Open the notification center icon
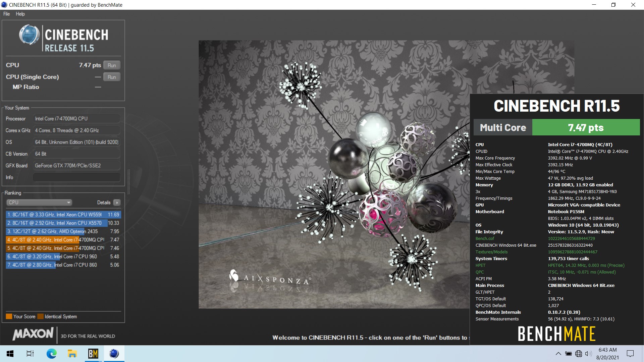644x362 pixels. [x=630, y=354]
